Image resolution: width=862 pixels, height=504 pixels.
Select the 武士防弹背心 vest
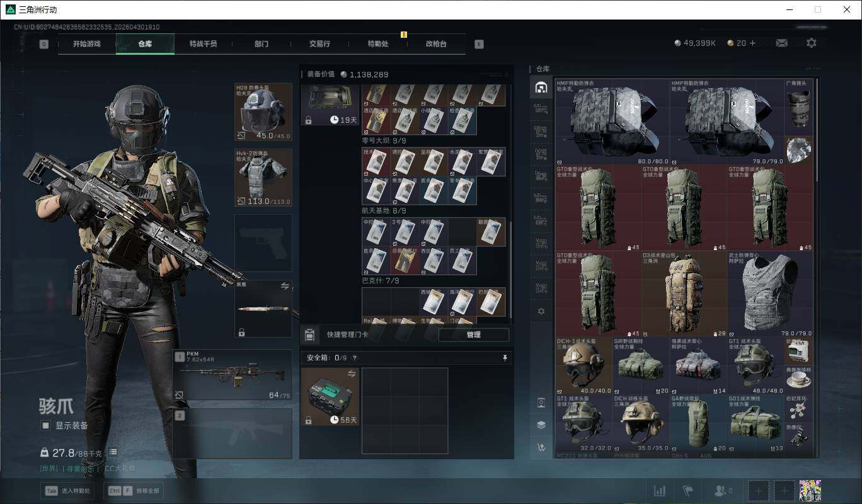(769, 294)
